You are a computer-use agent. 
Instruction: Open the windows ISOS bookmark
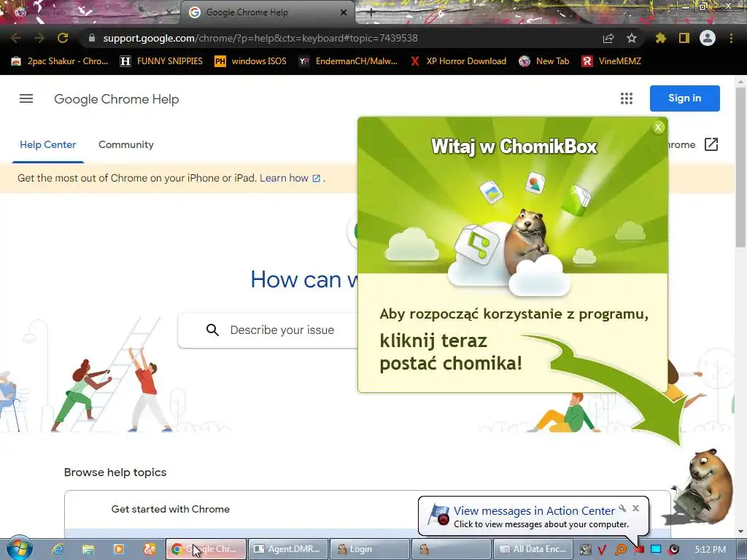(251, 61)
